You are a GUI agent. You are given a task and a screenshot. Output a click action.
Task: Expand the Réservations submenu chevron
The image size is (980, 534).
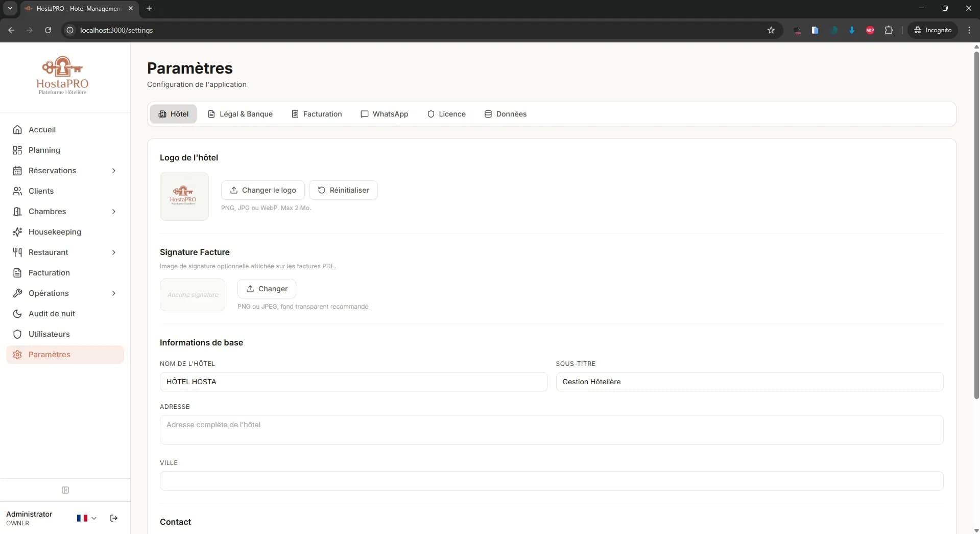[114, 171]
